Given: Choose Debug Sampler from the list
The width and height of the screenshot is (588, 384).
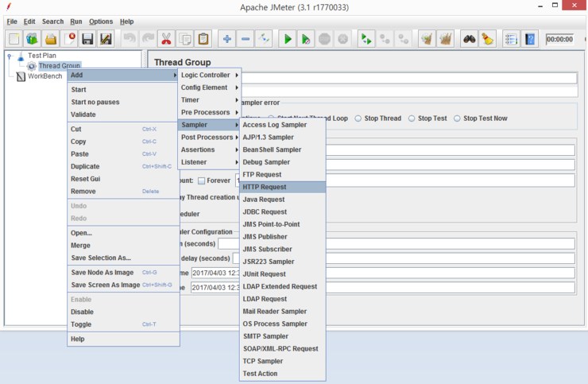Looking at the screenshot, I should click(283, 162).
